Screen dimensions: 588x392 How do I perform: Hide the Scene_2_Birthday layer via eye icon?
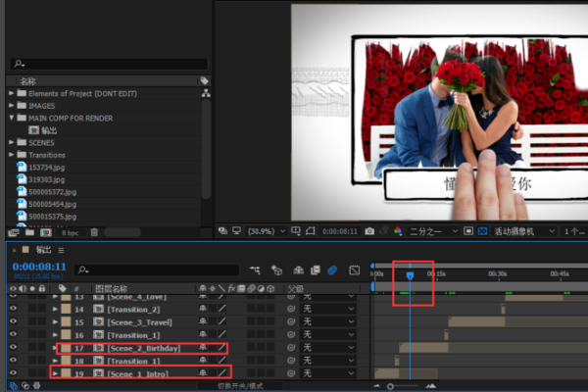click(x=13, y=348)
